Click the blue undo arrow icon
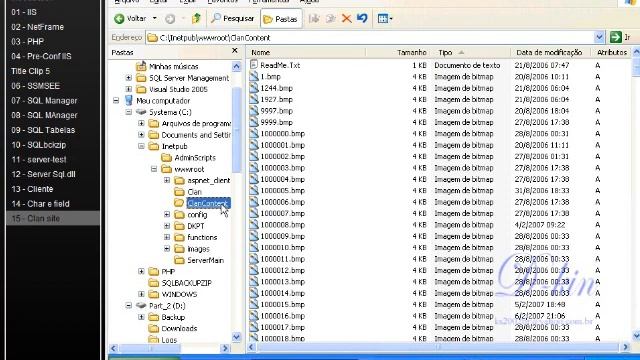 (362, 18)
